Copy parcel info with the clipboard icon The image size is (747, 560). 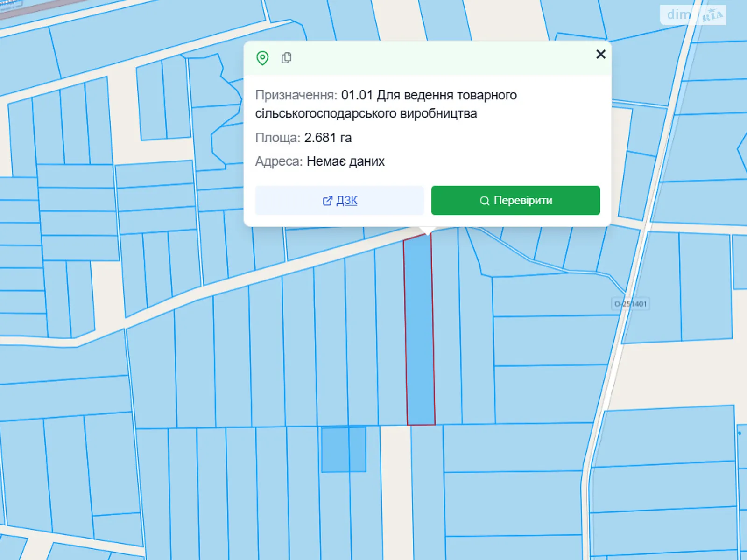point(287,58)
